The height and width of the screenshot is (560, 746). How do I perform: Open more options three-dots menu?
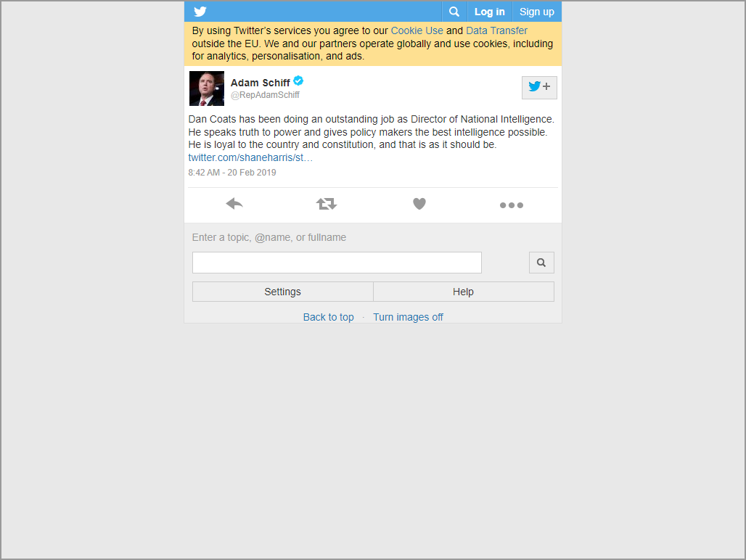(x=512, y=205)
